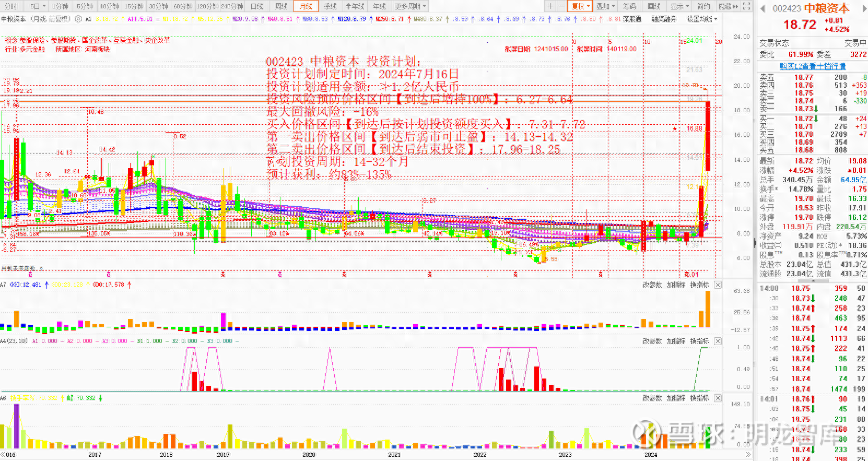Open the 设置均线 dropdown
Image resolution: width=868 pixels, height=461 pixels.
pos(702,19)
